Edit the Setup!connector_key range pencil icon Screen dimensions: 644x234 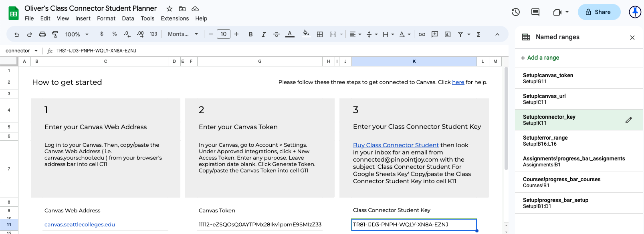[629, 120]
